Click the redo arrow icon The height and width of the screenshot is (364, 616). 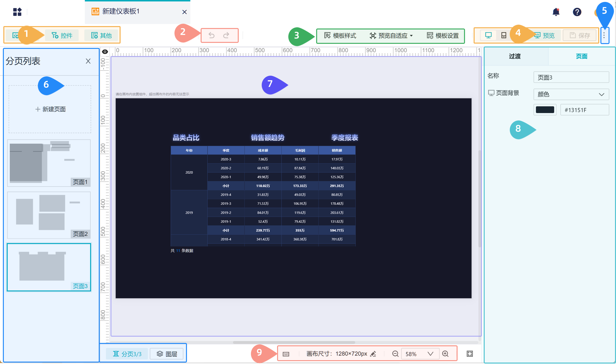click(x=226, y=35)
